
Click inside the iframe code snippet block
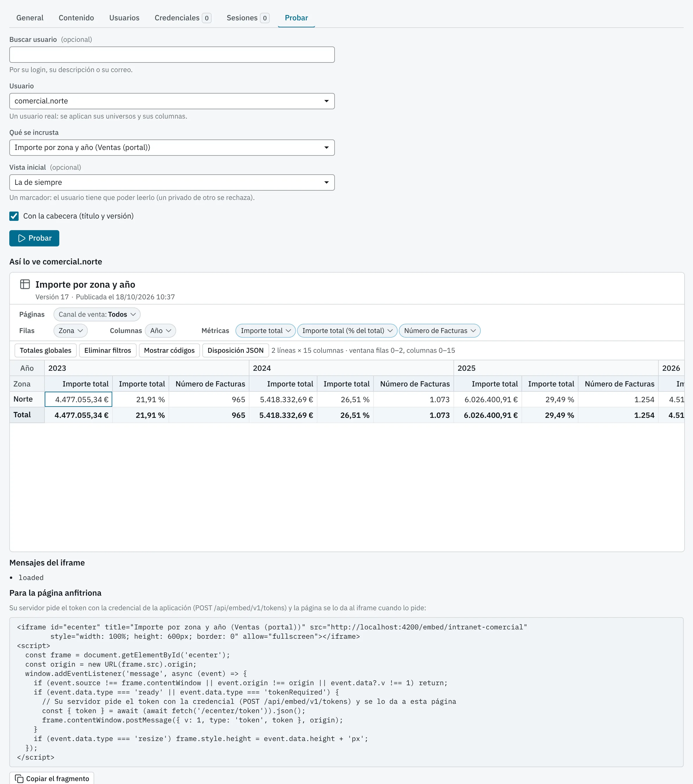click(346, 692)
